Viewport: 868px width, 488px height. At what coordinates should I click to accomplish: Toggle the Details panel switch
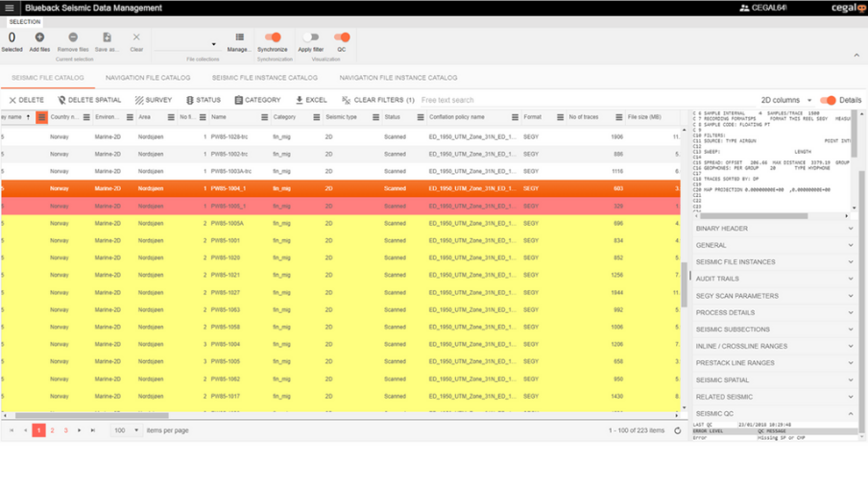828,100
